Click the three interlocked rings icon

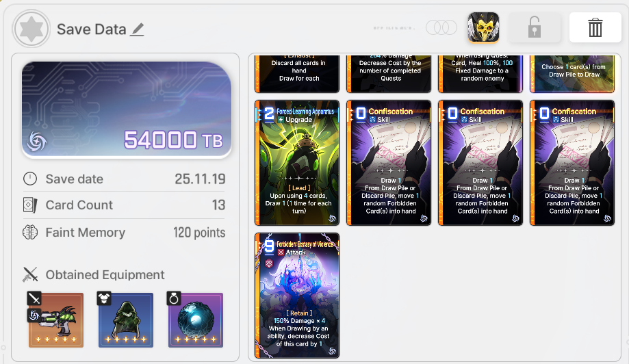pyautogui.click(x=441, y=27)
